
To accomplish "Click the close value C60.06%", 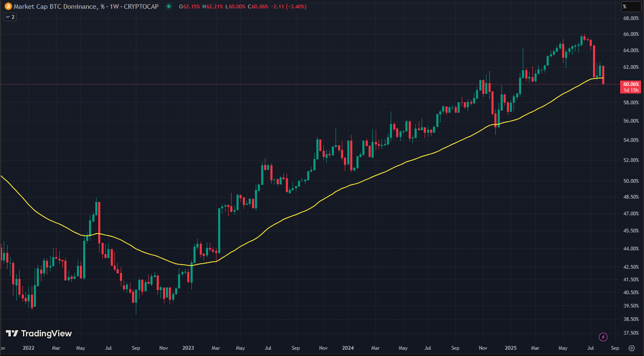I will pos(258,7).
